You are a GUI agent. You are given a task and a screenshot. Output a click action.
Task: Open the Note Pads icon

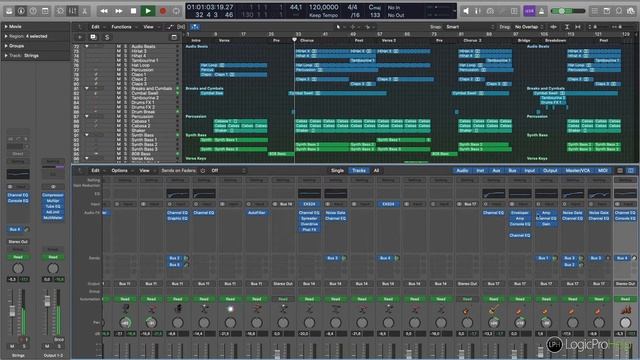tap(607, 11)
